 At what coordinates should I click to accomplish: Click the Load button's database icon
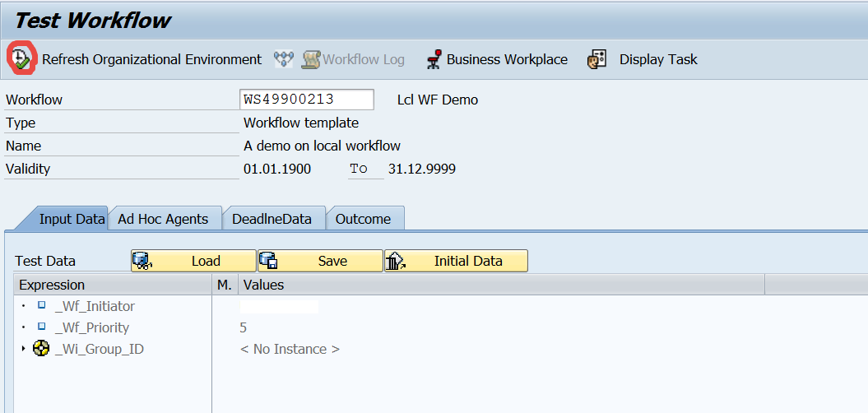coord(143,261)
